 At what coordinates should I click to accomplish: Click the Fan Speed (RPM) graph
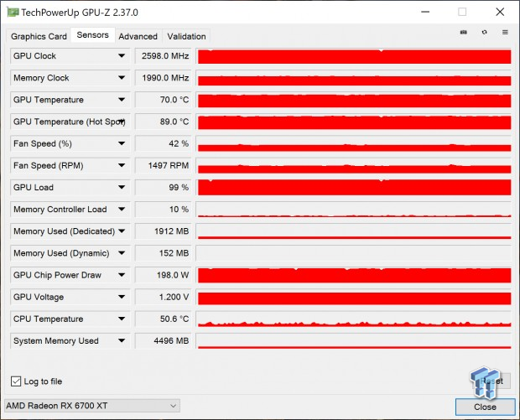click(x=354, y=165)
